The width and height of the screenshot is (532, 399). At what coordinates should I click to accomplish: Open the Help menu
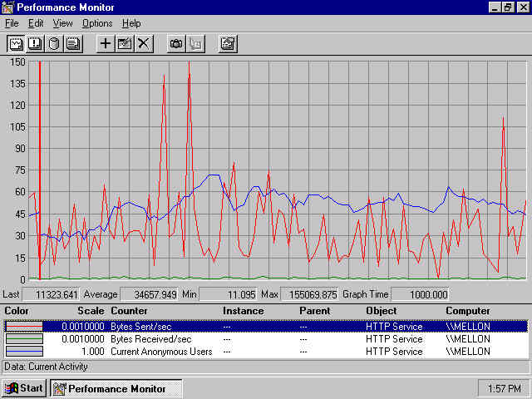coord(131,23)
